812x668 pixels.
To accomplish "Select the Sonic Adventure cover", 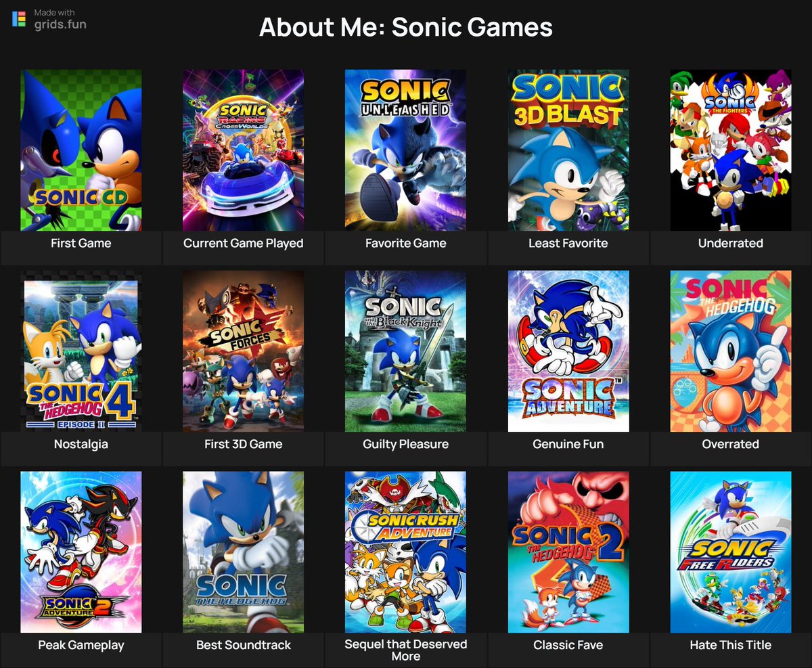I will (x=568, y=351).
